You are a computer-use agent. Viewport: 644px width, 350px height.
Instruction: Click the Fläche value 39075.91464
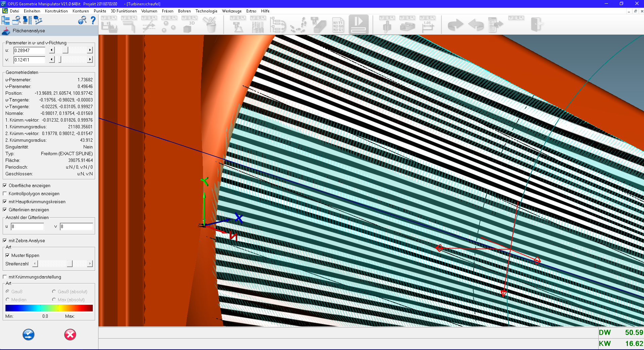[80, 160]
